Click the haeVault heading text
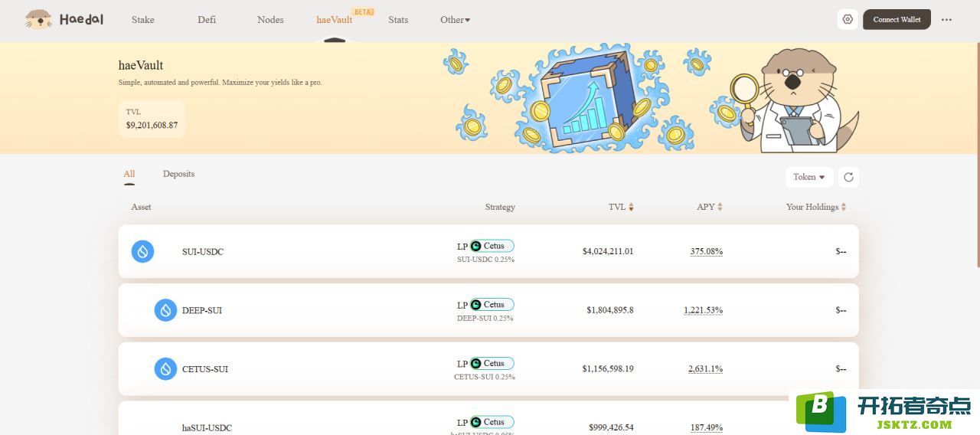980x435 pixels. (x=141, y=66)
